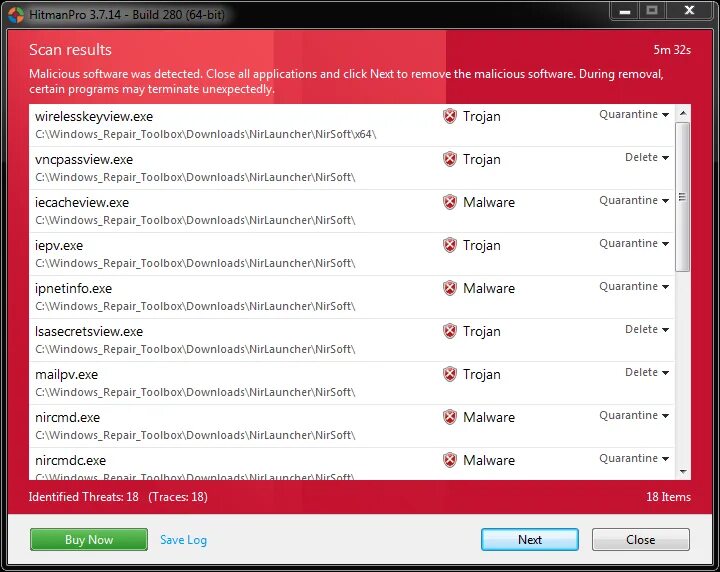Open the Quarantine dropdown for iepv.exe
Image resolution: width=720 pixels, height=572 pixels.
(x=634, y=243)
